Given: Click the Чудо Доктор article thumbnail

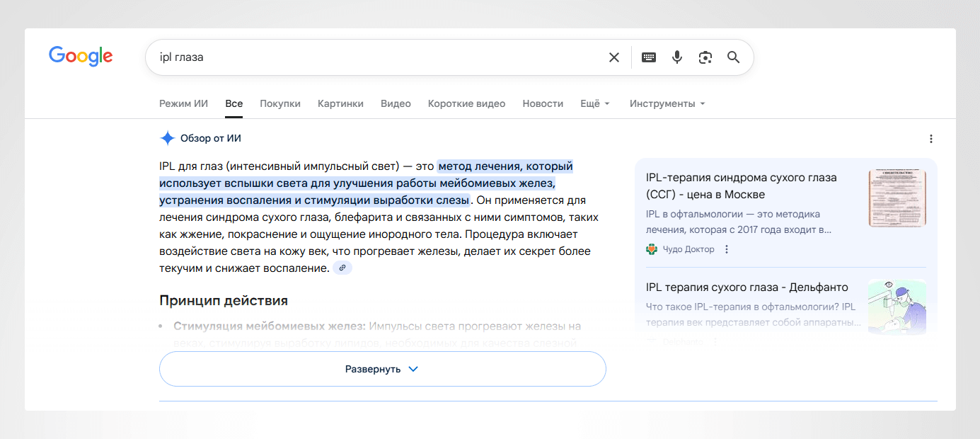Looking at the screenshot, I should pos(897,198).
